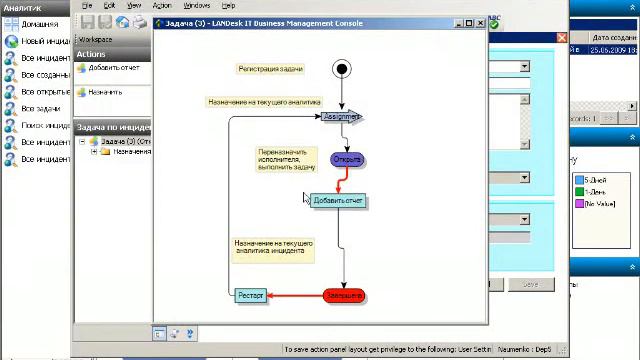Click Регистрация задачи note label
Image resolution: width=640 pixels, height=360 pixels.
coord(271,69)
